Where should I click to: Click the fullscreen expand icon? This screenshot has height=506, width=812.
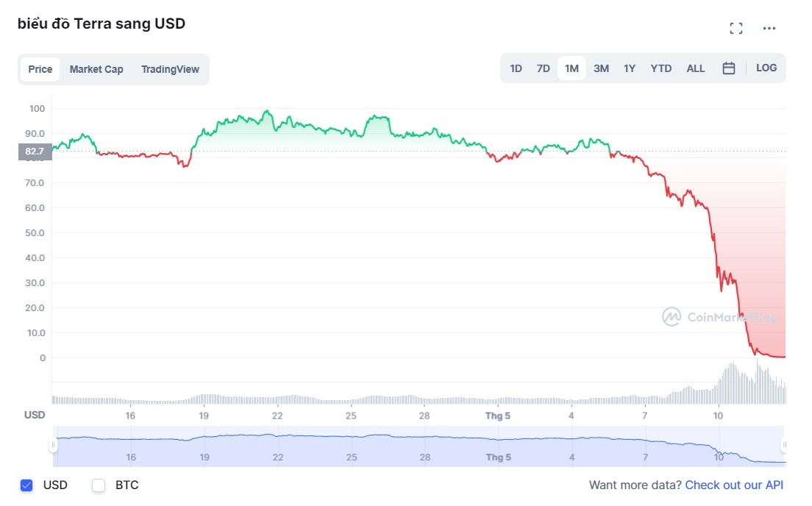point(736,29)
